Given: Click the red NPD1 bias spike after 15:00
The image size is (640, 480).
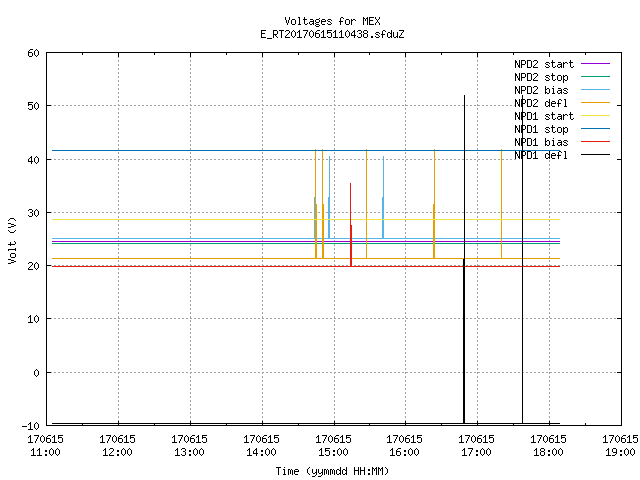Looking at the screenshot, I should tap(351, 224).
